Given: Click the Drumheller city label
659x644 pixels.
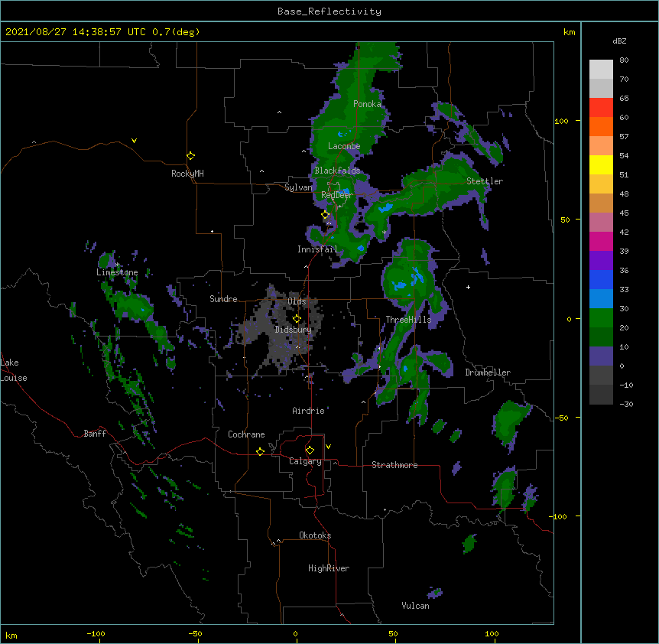Looking at the screenshot, I should coord(488,372).
